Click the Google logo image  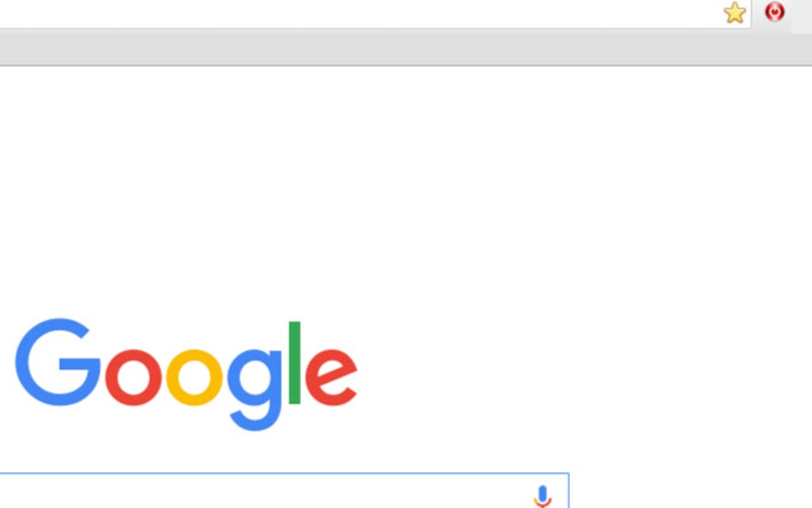(186, 374)
